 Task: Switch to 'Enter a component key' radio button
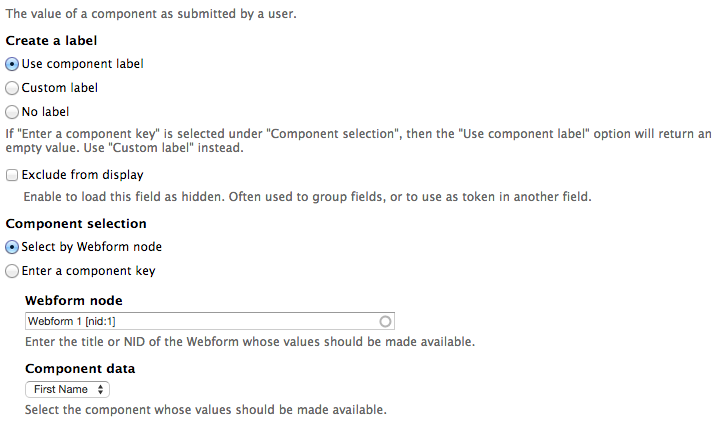[x=13, y=270]
